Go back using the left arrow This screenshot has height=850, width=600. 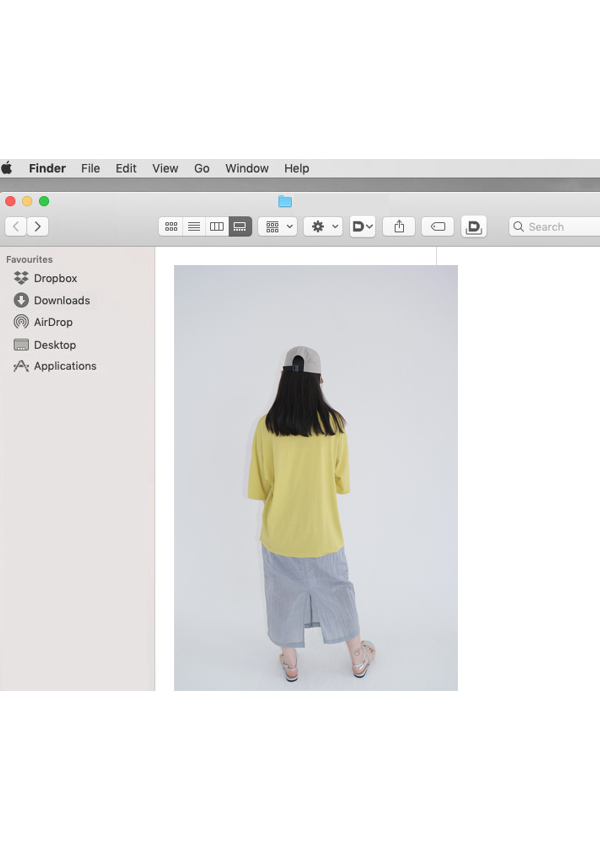click(x=16, y=227)
